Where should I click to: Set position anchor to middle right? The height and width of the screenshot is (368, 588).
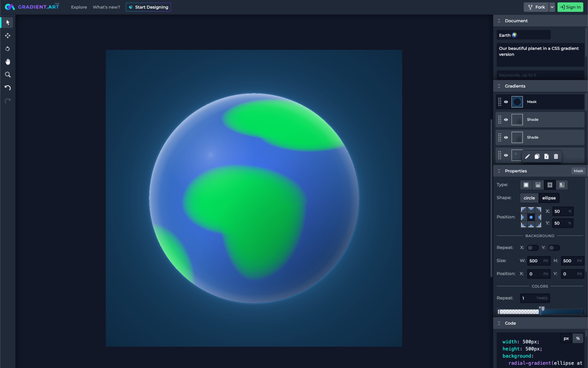[x=539, y=217]
